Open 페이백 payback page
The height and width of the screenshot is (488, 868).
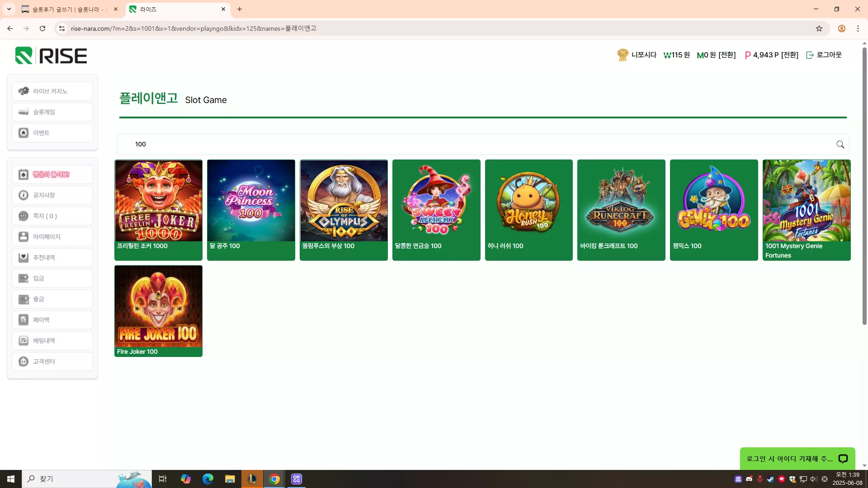pos(52,320)
